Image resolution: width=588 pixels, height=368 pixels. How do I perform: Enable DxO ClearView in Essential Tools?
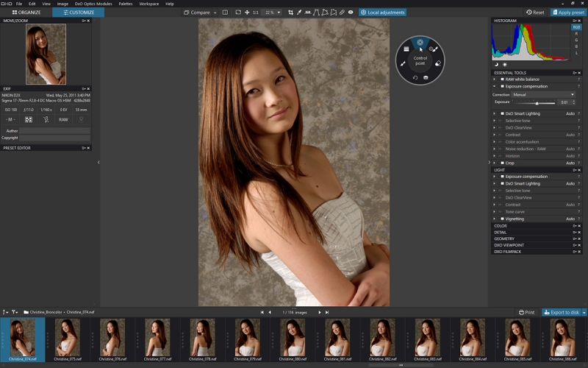(501, 127)
